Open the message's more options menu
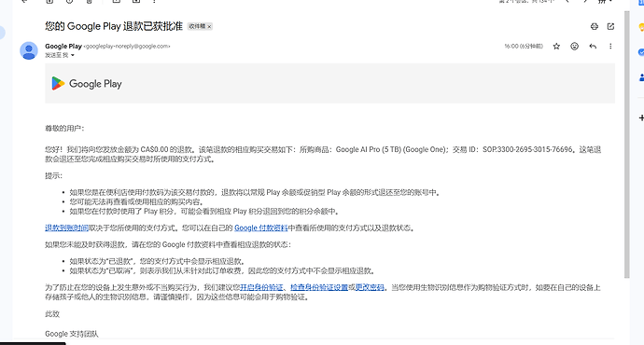The height and width of the screenshot is (345, 644). pos(610,47)
